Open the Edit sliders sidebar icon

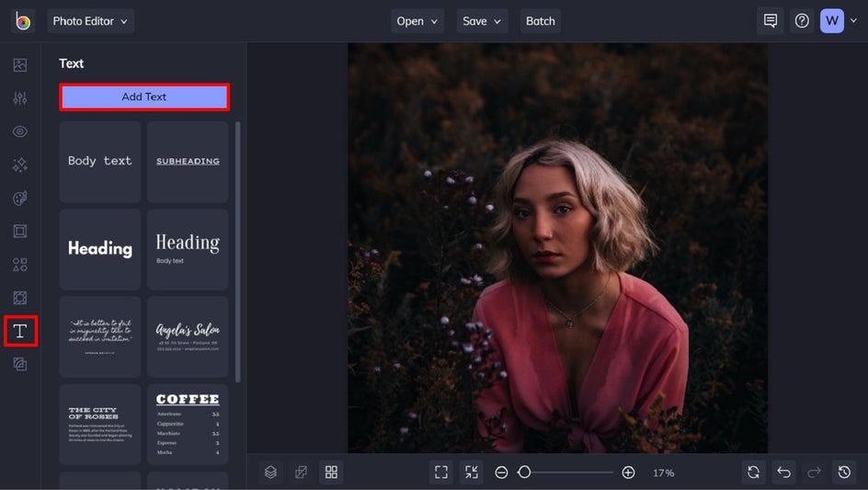click(20, 98)
